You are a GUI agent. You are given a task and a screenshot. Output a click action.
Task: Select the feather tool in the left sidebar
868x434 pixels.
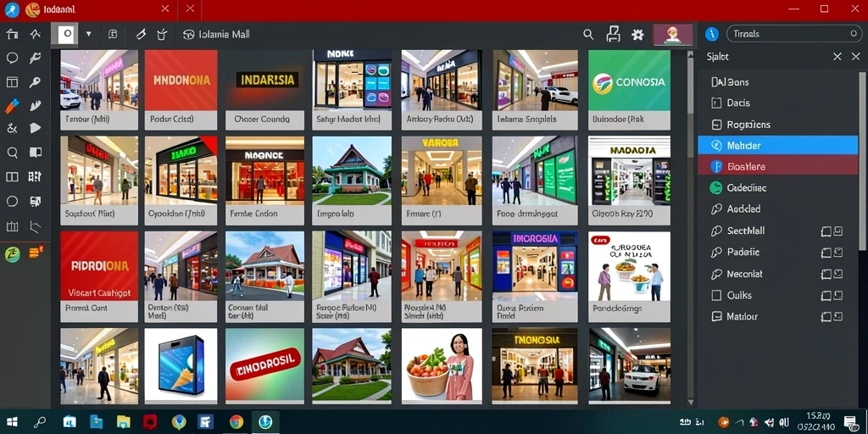coord(36,105)
